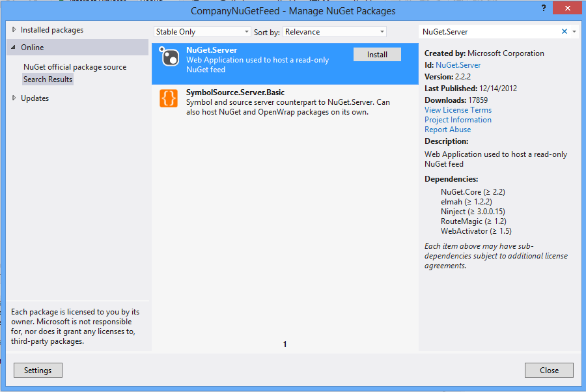Close the Manage NuGet Packages dialog window
Image resolution: width=586 pixels, height=392 pixels.
(567, 8)
